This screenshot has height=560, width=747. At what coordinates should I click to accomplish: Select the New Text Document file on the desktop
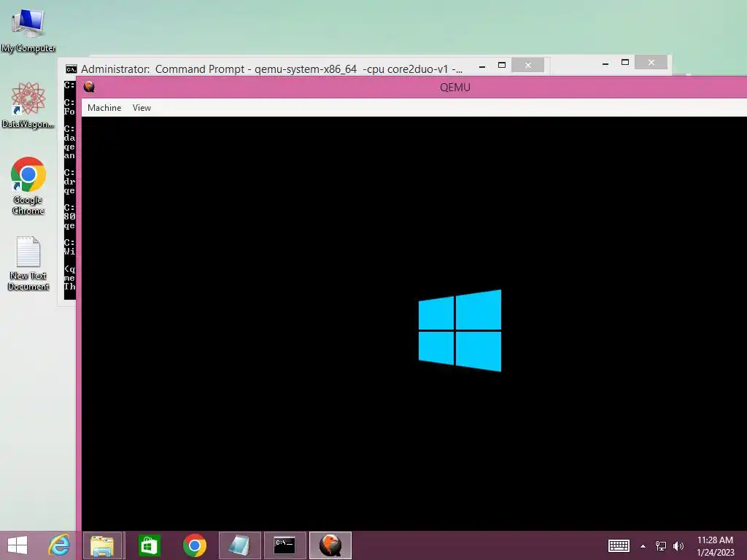[x=28, y=262]
